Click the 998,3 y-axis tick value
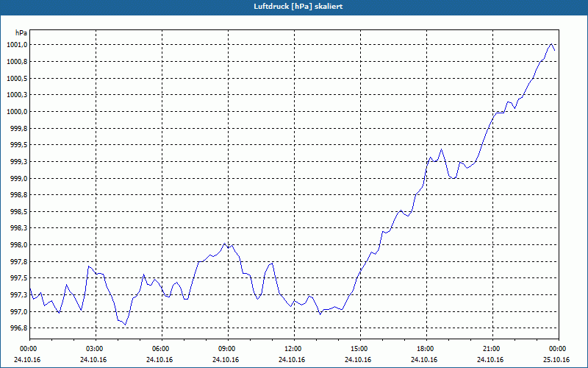Image resolution: width=588 pixels, height=368 pixels. (19, 228)
